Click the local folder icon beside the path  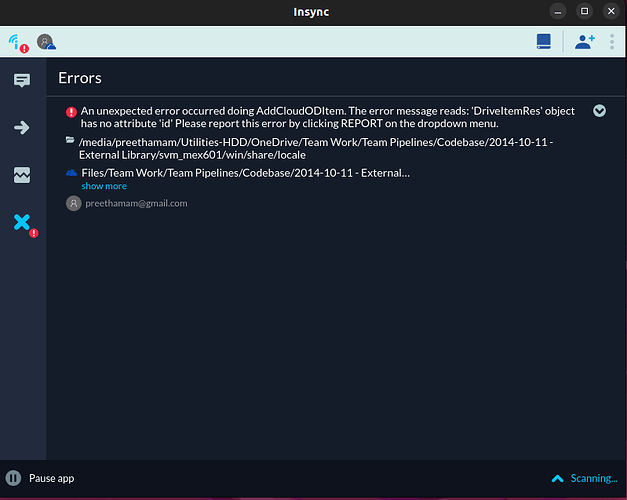[70, 140]
